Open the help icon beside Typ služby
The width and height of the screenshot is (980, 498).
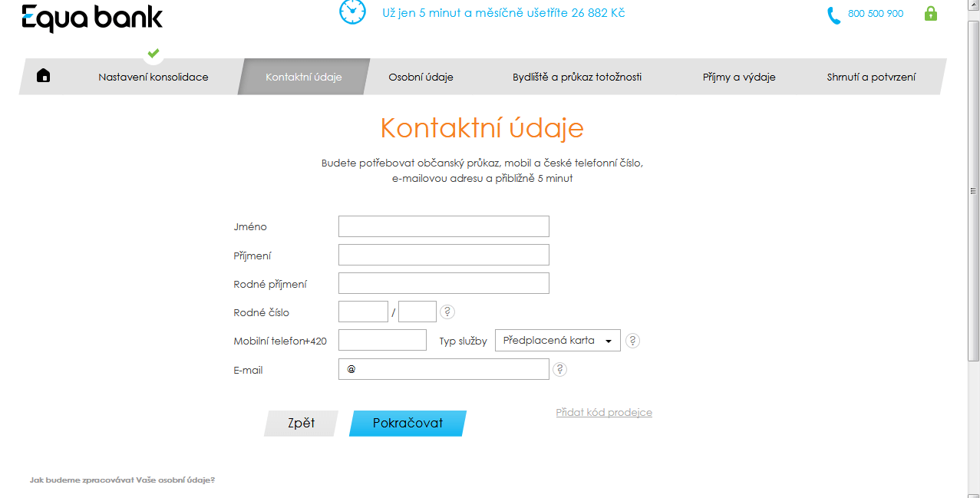click(x=632, y=340)
